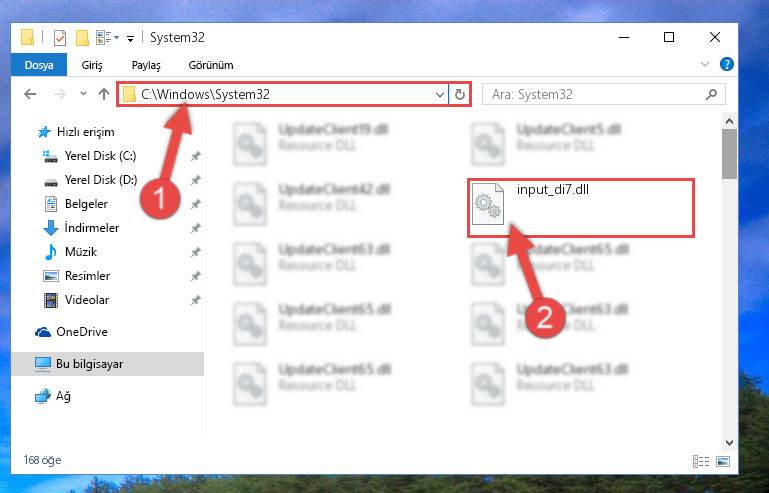The width and height of the screenshot is (769, 493).
Task: Unpin Belgeler from quick access
Action: pyautogui.click(x=196, y=204)
